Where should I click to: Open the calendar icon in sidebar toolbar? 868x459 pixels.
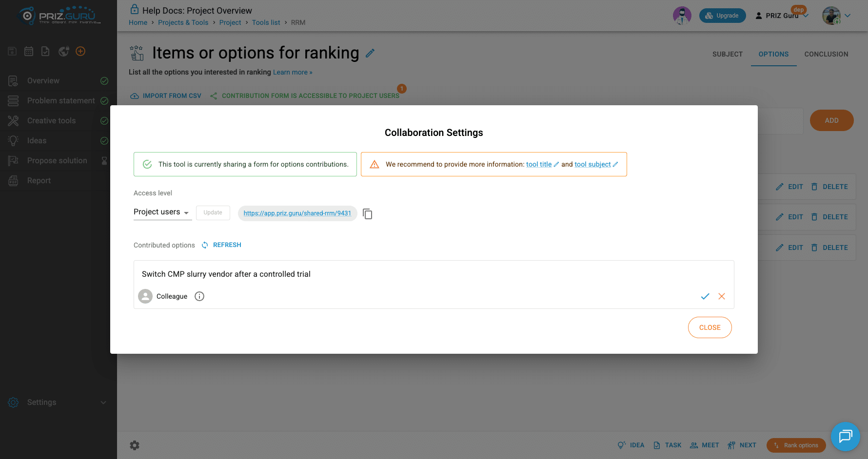[29, 51]
